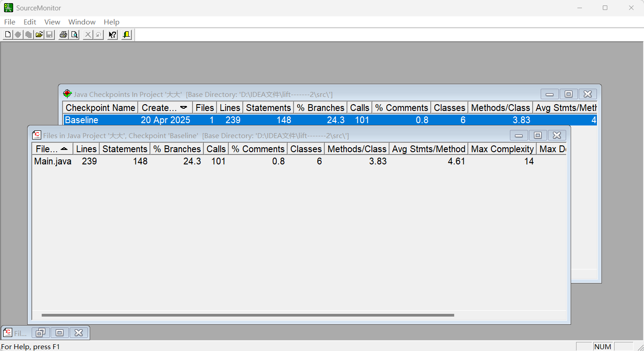Click the Files window title bar icon
The width and height of the screenshot is (644, 351).
pos(37,135)
